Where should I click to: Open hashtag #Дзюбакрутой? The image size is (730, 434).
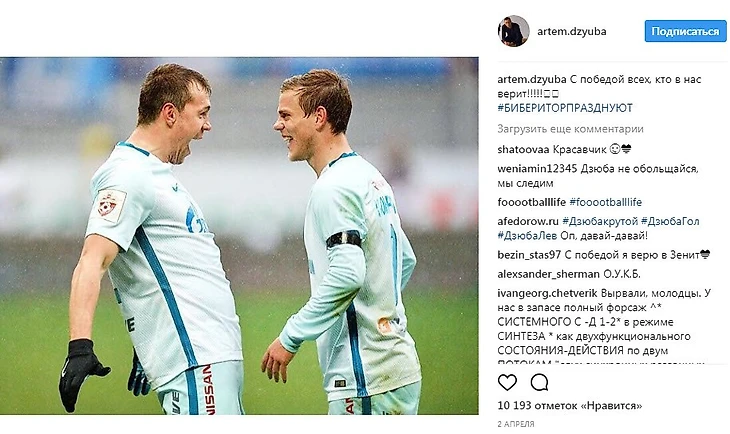point(600,221)
